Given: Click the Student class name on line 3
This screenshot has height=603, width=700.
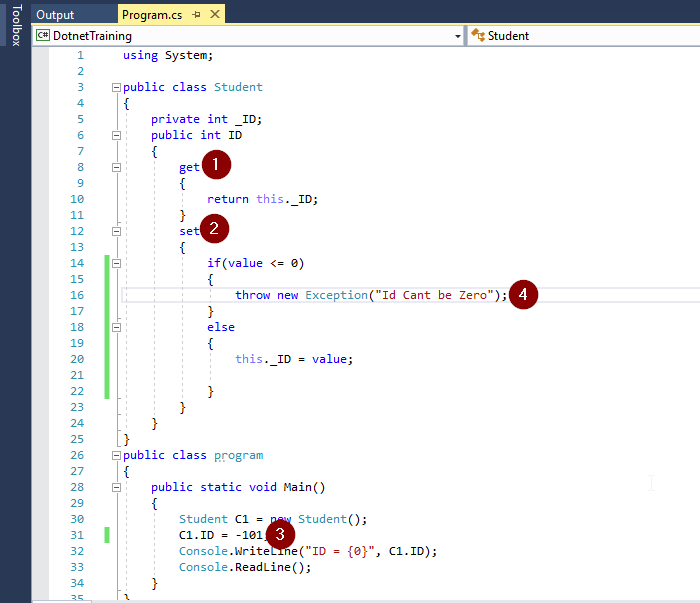Looking at the screenshot, I should point(238,87).
